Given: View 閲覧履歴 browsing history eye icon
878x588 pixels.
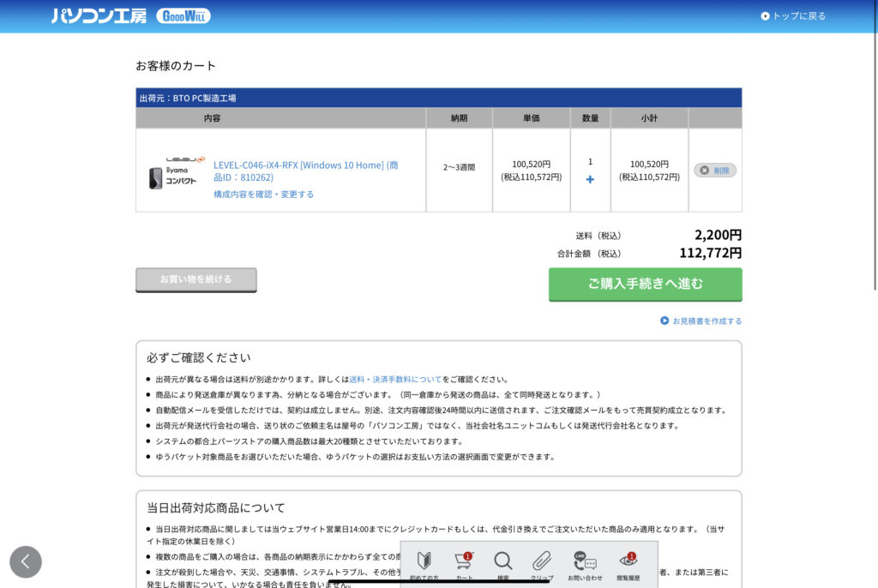Looking at the screenshot, I should click(628, 561).
